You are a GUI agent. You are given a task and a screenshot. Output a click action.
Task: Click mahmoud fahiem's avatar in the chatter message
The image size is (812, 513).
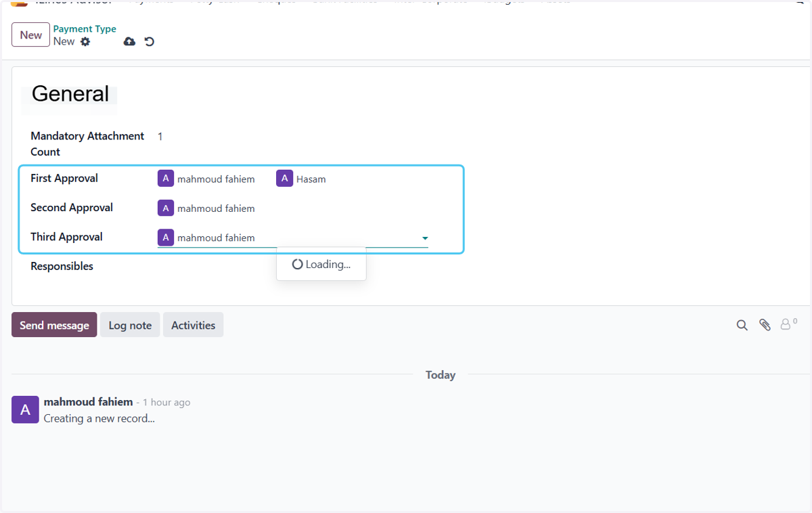25,409
